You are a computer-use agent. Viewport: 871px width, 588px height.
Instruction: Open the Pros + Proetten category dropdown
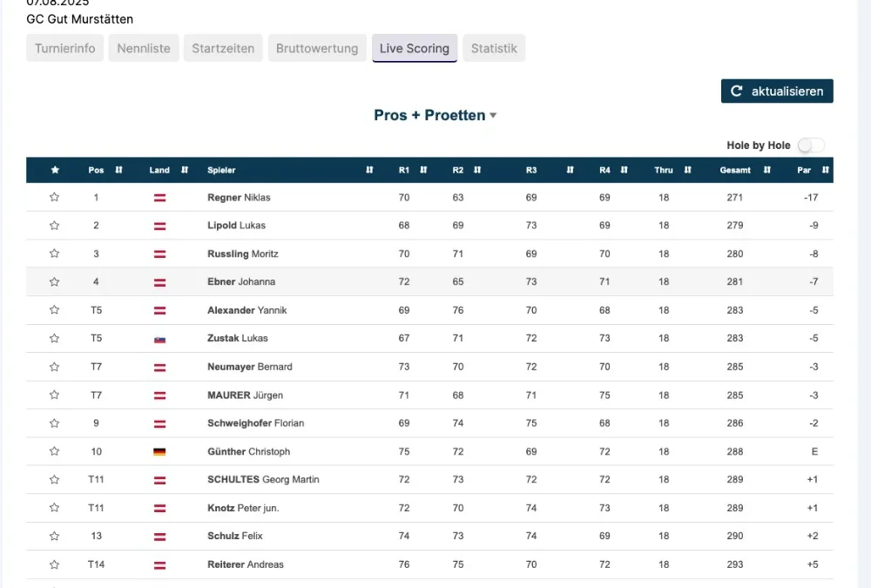(x=435, y=115)
